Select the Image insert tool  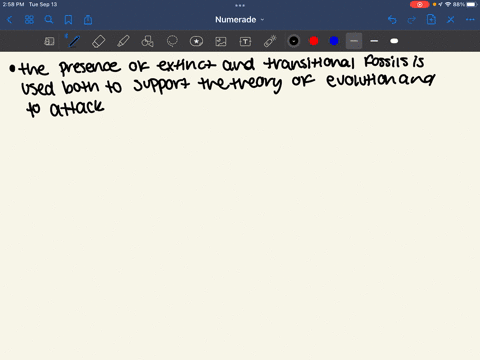[x=221, y=41]
